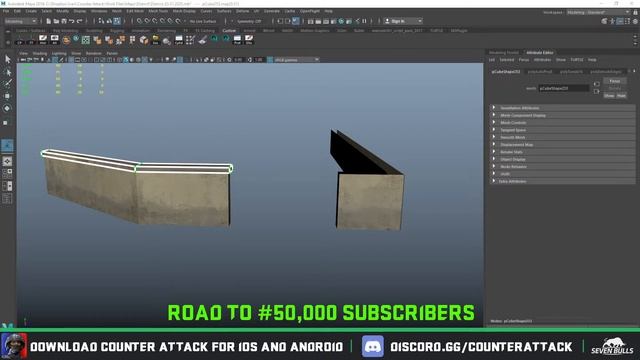This screenshot has height=360, width=640.
Task: Open the Modeling menu set dropdown
Action: [20, 21]
